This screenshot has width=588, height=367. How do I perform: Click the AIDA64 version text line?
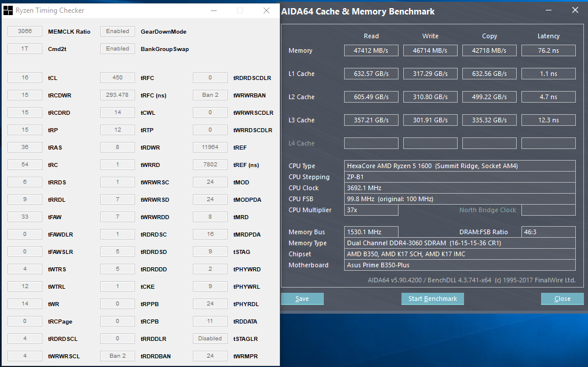point(472,280)
